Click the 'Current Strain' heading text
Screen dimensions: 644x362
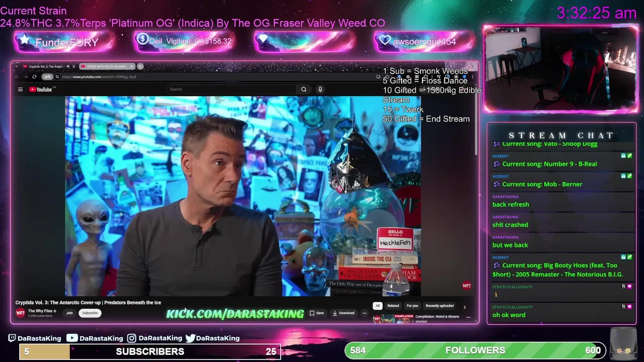[33, 11]
